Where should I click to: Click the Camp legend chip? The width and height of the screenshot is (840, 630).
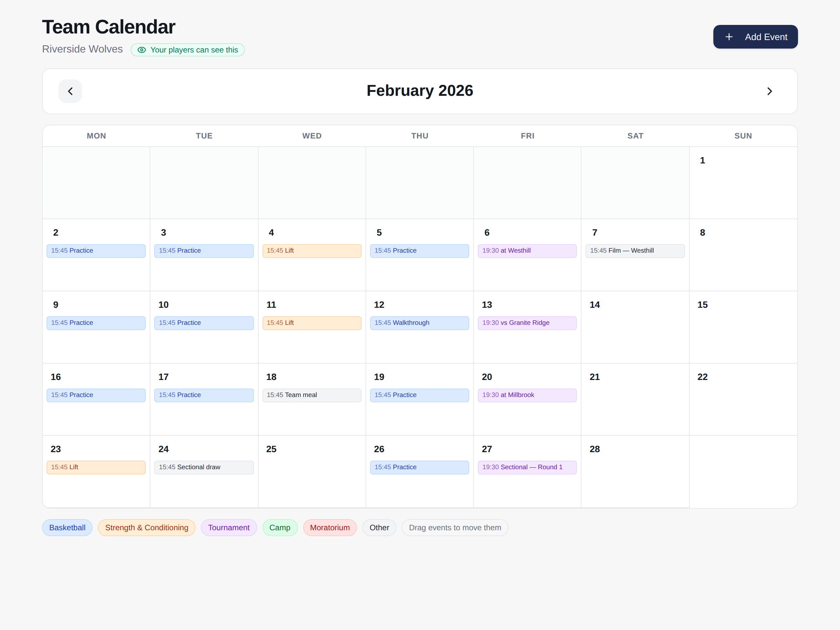pos(280,528)
